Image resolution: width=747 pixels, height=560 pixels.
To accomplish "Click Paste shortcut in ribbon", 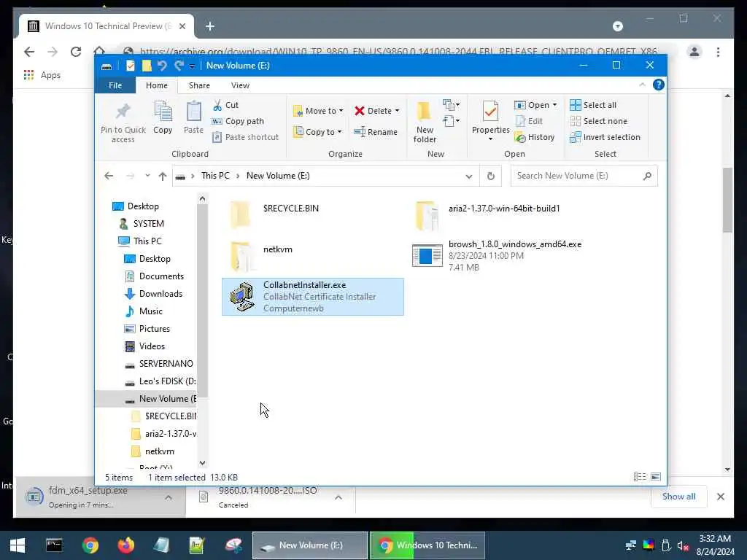I will tap(245, 137).
